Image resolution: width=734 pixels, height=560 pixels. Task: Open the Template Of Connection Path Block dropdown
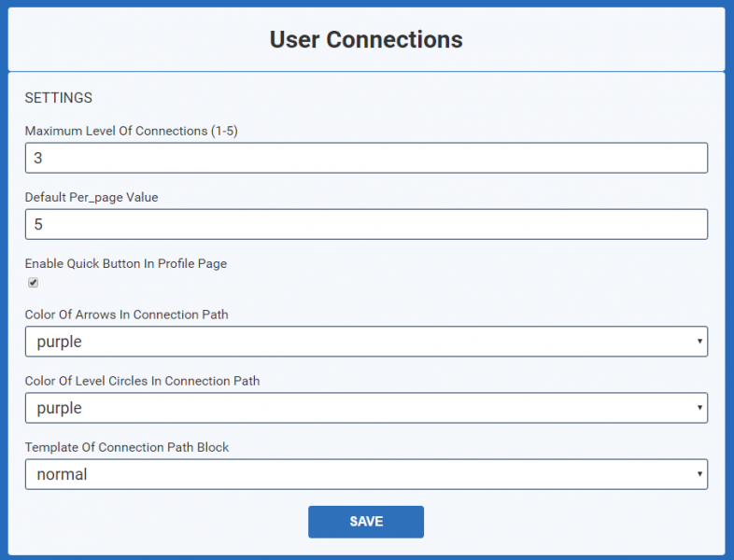click(366, 474)
